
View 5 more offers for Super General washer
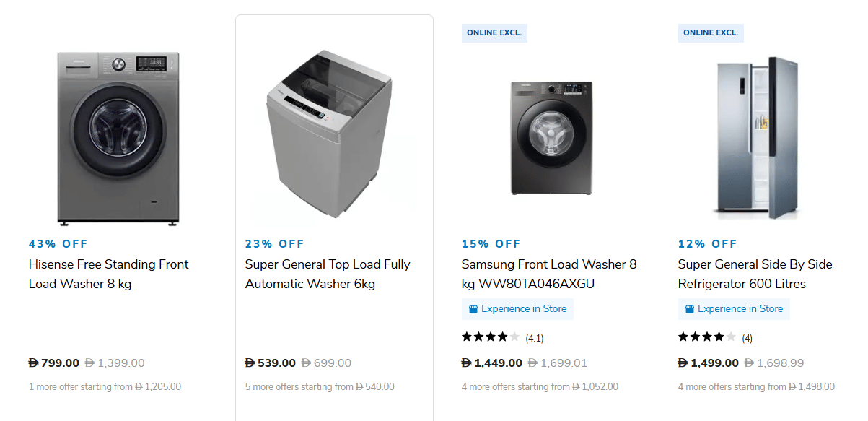(320, 387)
